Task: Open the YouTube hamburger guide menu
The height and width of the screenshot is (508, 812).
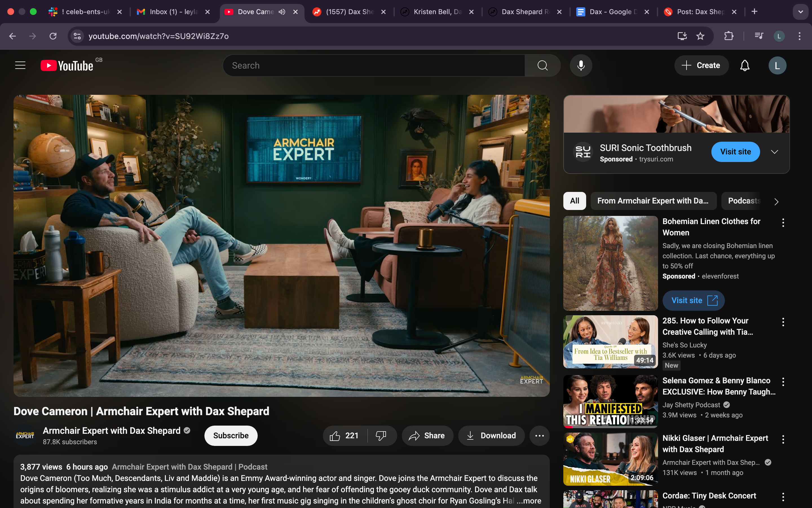Action: [x=21, y=65]
